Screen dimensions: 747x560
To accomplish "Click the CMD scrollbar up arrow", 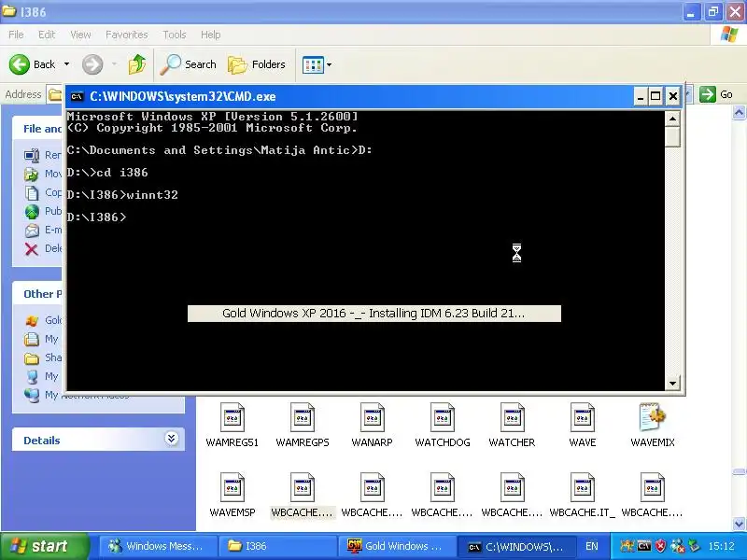I will (672, 119).
